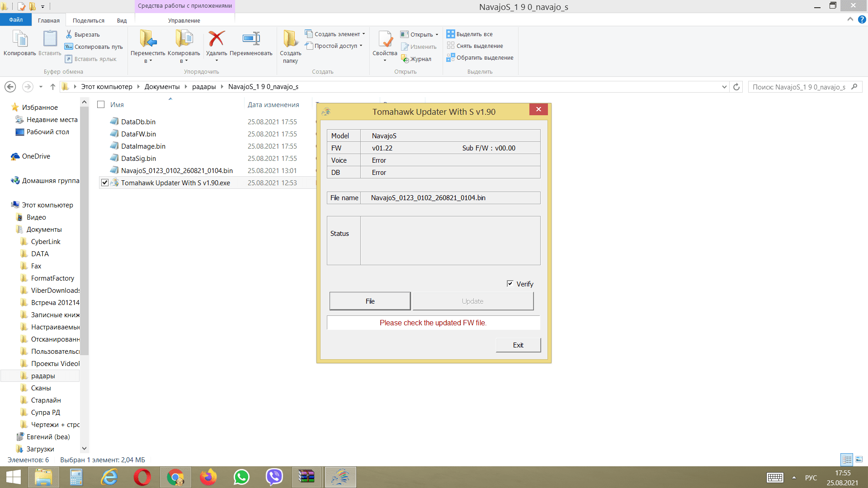Click Exit button in updater dialog

(518, 345)
